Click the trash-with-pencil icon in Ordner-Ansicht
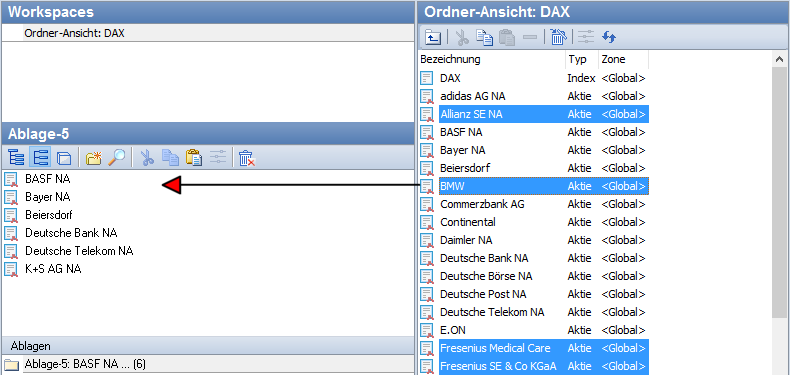This screenshot has width=790, height=375. pyautogui.click(x=558, y=37)
